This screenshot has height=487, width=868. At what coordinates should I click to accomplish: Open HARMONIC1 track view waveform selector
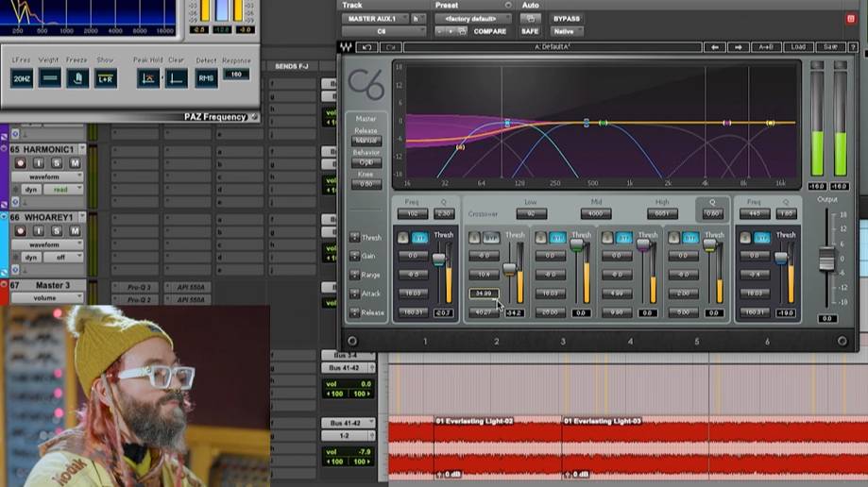tap(47, 176)
